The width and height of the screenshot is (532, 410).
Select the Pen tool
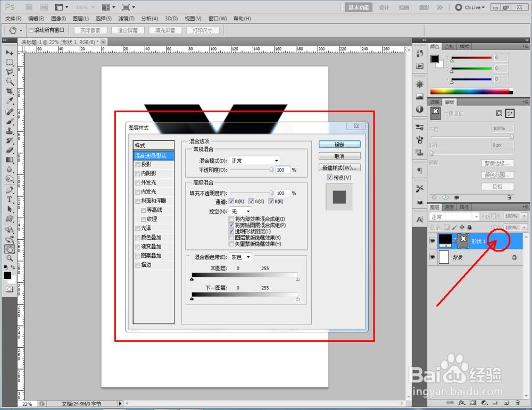(x=10, y=190)
